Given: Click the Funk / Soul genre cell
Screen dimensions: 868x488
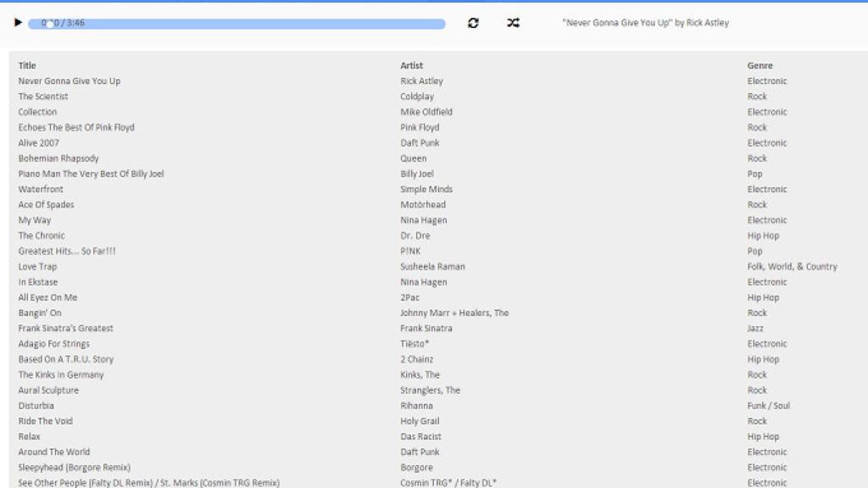Looking at the screenshot, I should coord(768,406).
